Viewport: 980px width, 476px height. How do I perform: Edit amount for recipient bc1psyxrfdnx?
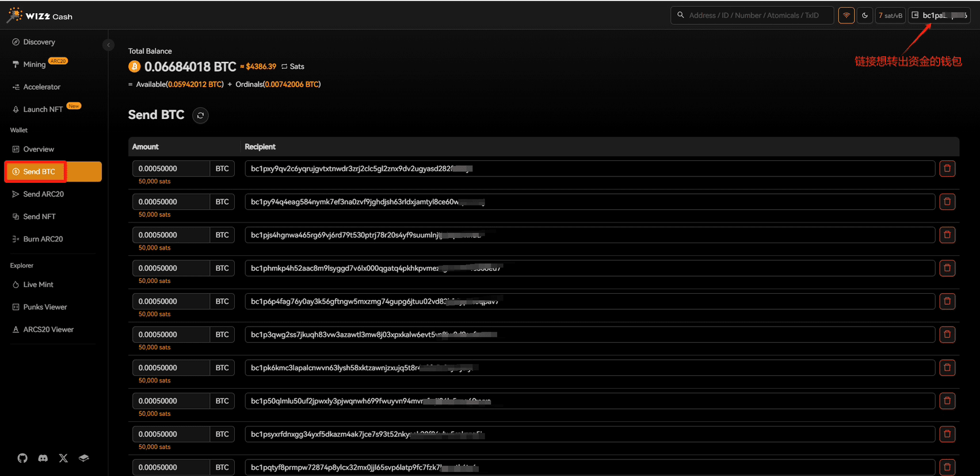[x=171, y=434]
